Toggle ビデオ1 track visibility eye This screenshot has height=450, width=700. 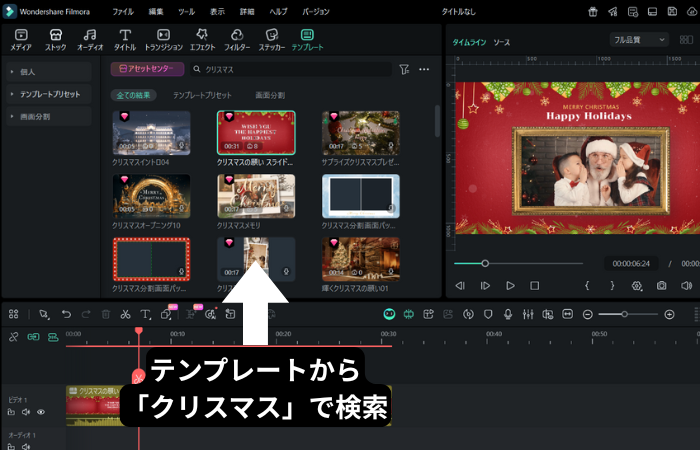click(x=41, y=412)
